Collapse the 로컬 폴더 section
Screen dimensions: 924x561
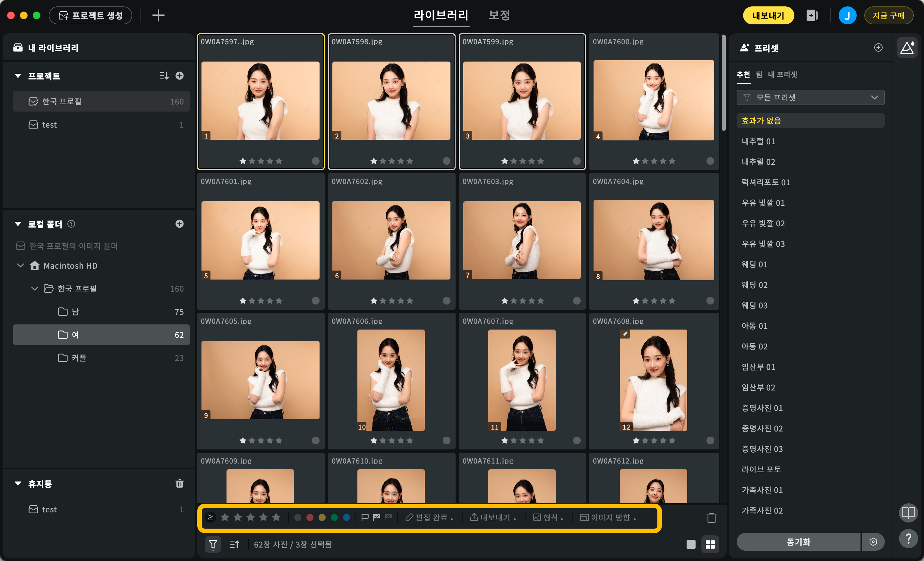click(18, 224)
